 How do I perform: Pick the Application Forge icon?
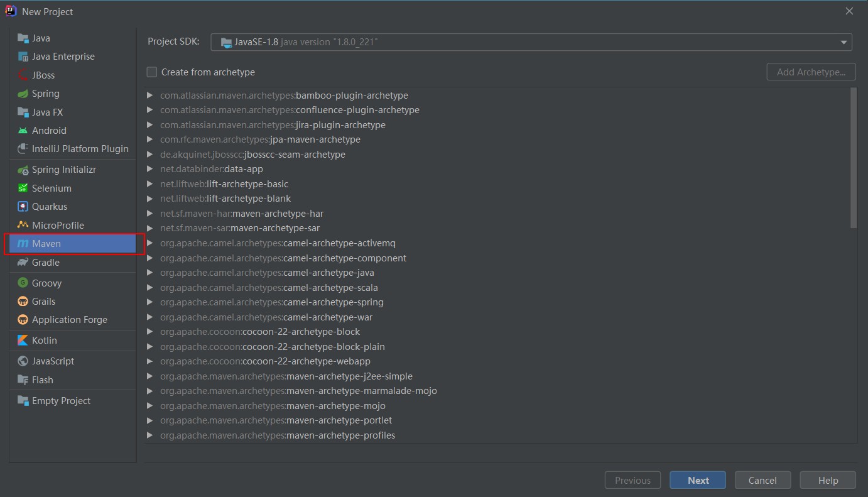coord(23,320)
